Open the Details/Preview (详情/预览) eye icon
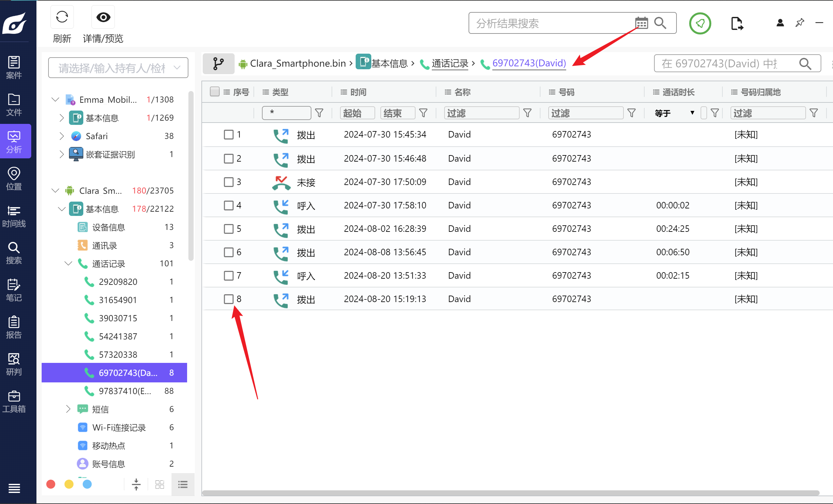Screen dimensions: 833x504 [103, 17]
